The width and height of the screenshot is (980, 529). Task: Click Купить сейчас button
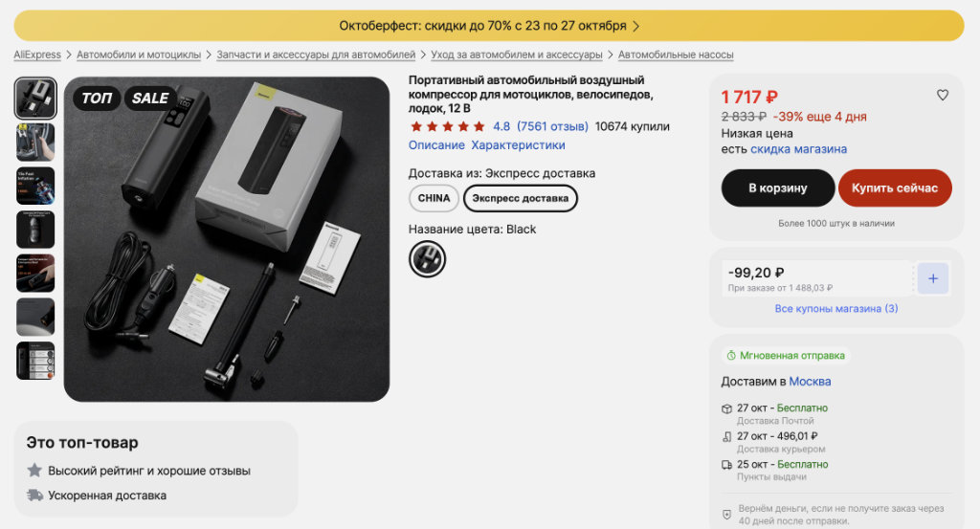click(x=895, y=188)
